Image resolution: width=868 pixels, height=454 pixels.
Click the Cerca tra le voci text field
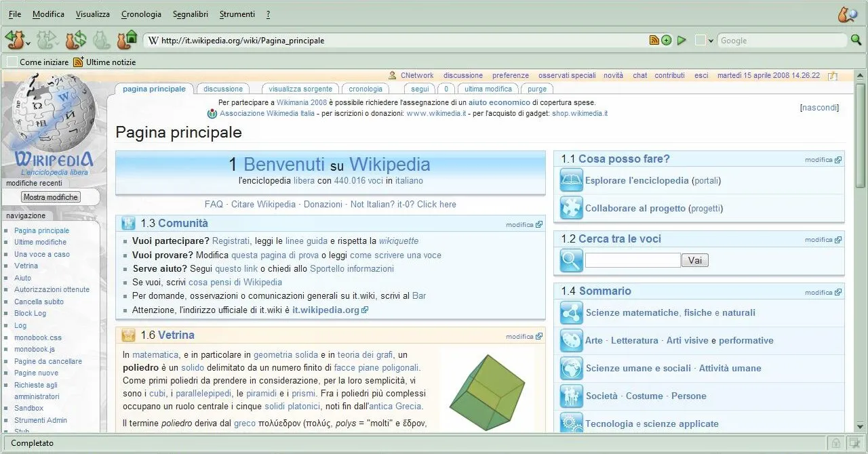pos(633,260)
